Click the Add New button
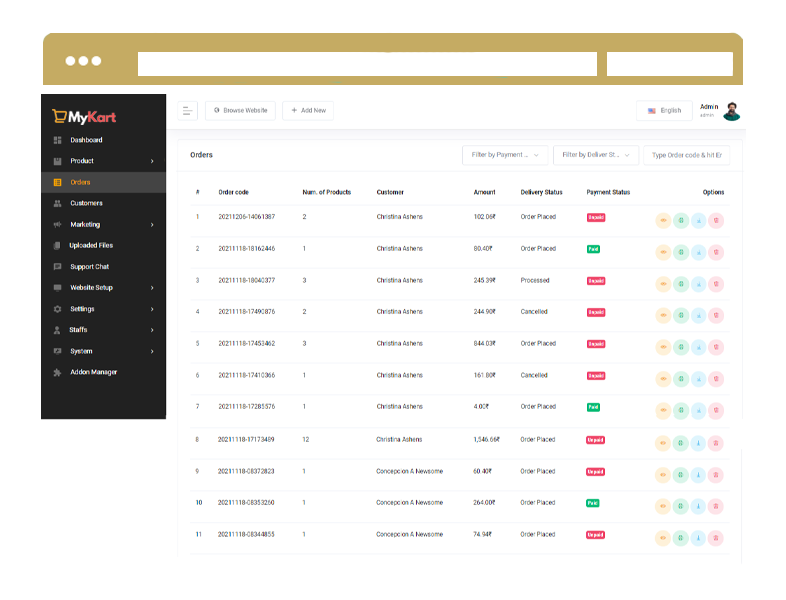This screenshot has height=600, width=786. pos(308,110)
